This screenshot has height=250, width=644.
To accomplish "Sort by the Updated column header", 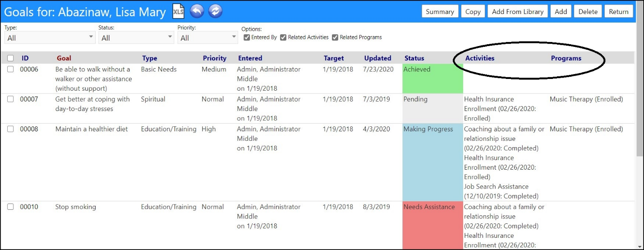I will click(x=377, y=58).
